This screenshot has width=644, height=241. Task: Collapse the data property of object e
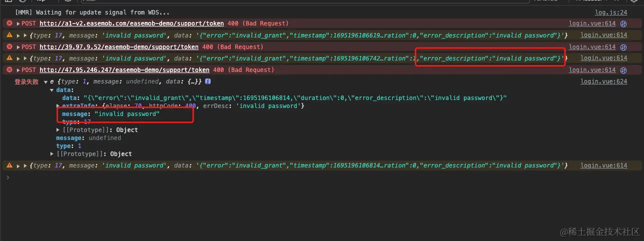coord(52,90)
